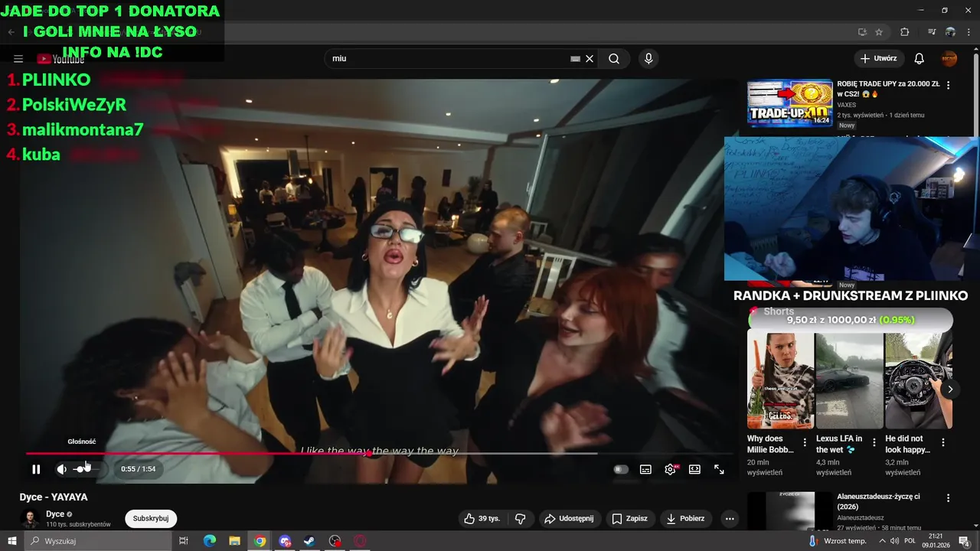The width and height of the screenshot is (980, 551).
Task: Mute the video with the speaker icon
Action: pos(62,469)
